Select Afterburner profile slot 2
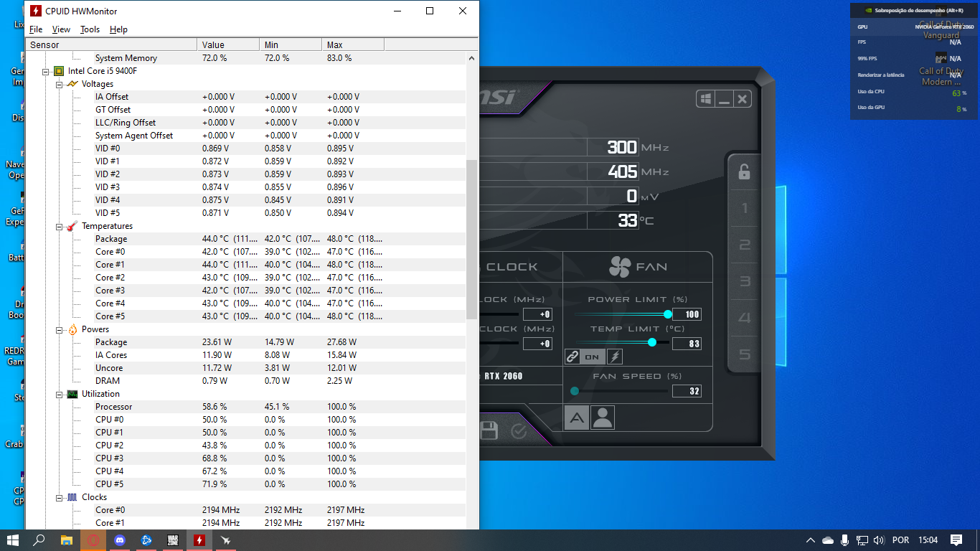Viewport: 980px width, 551px height. point(745,245)
